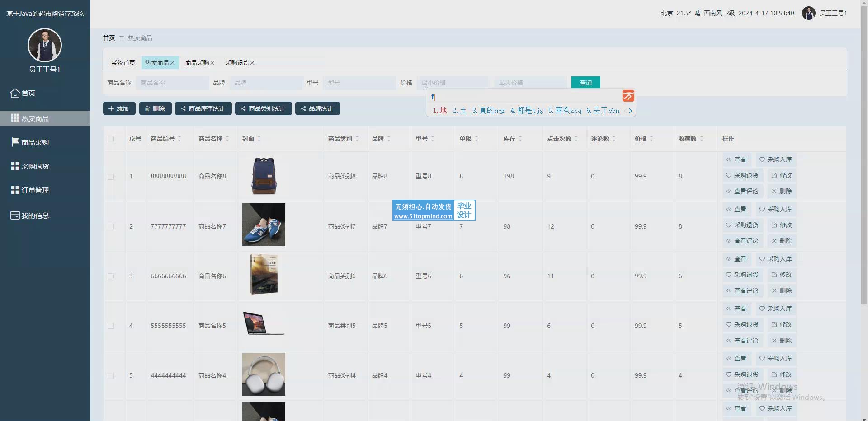Image resolution: width=868 pixels, height=421 pixels.
Task: Select 热卖商品 in the sidebar
Action: pyautogui.click(x=45, y=118)
